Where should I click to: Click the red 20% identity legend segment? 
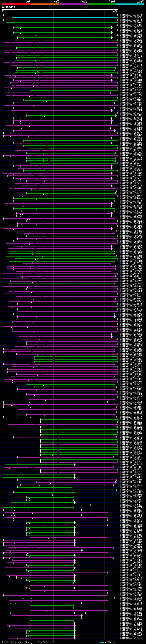(16, 4)
